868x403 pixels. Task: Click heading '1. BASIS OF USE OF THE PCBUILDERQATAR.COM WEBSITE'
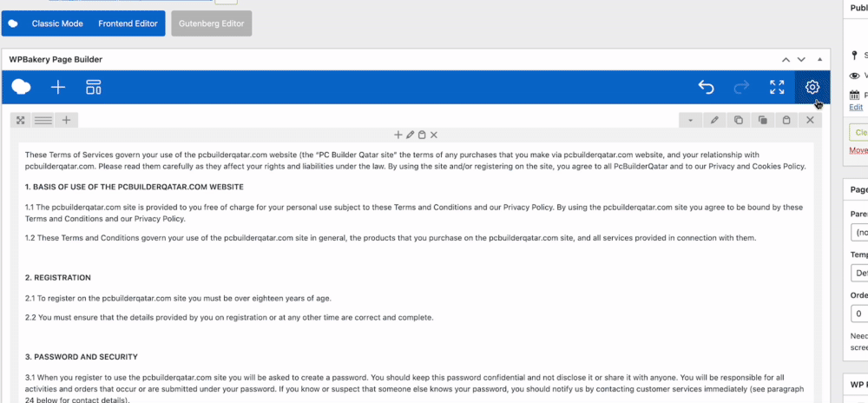(x=135, y=187)
